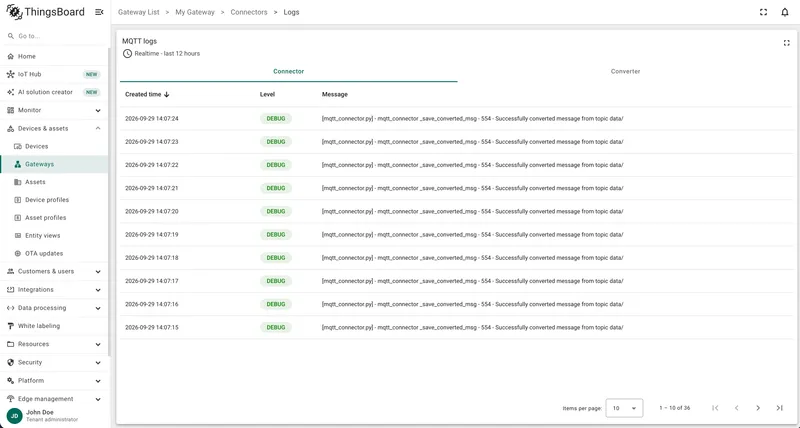Go to previous page of logs
Image resolution: width=800 pixels, height=428 pixels.
click(x=737, y=408)
